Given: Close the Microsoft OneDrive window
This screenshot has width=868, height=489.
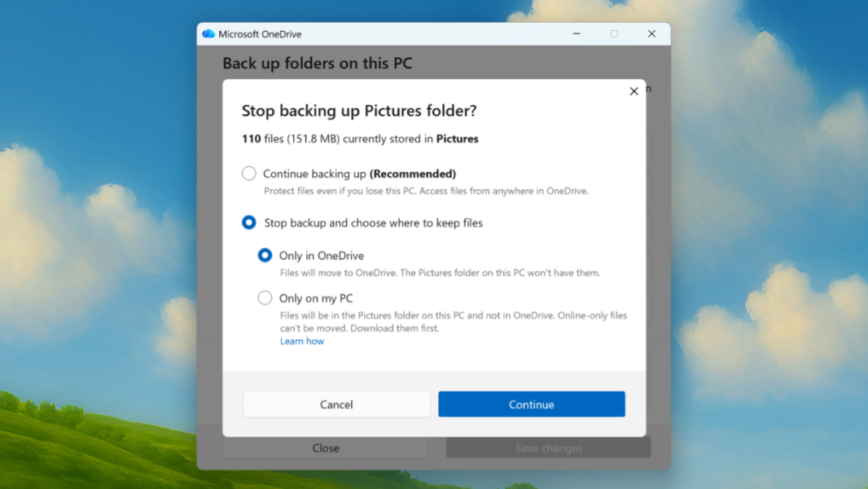Looking at the screenshot, I should tap(651, 34).
